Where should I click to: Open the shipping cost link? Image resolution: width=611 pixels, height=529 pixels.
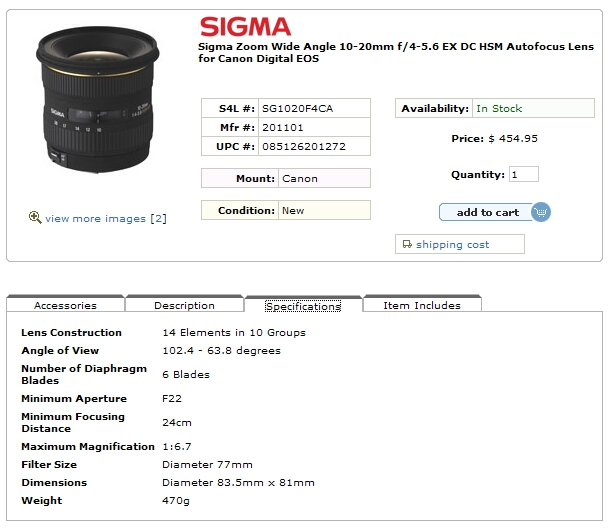(452, 244)
